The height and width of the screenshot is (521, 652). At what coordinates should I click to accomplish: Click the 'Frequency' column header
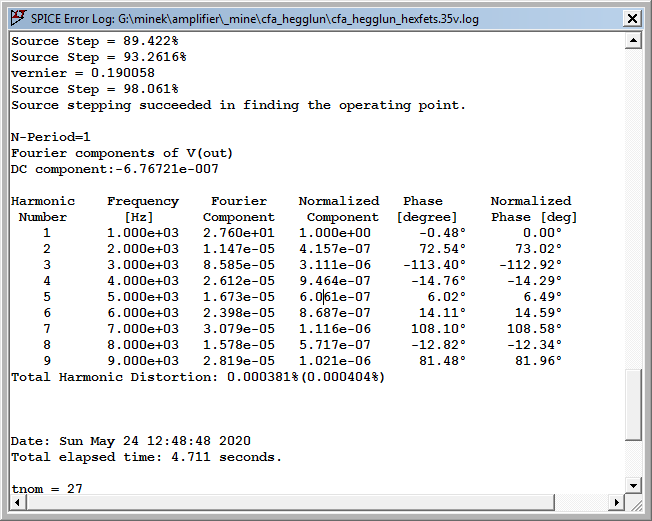(143, 201)
